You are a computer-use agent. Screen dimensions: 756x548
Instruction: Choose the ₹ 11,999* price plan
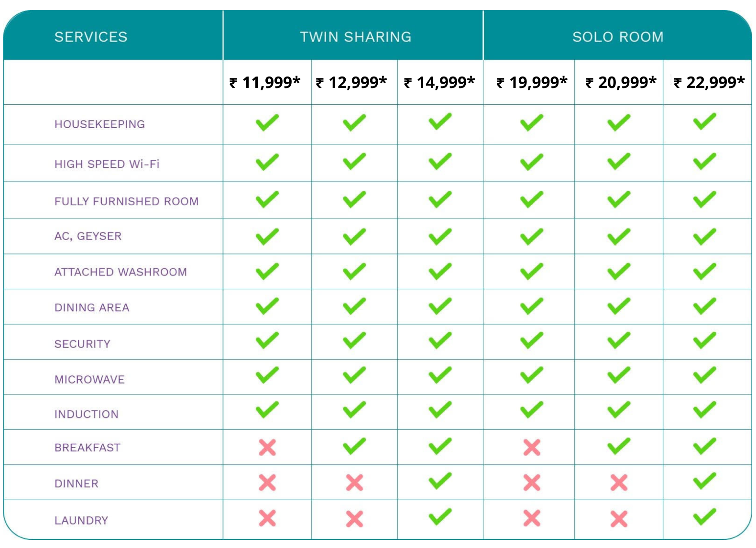click(x=265, y=82)
